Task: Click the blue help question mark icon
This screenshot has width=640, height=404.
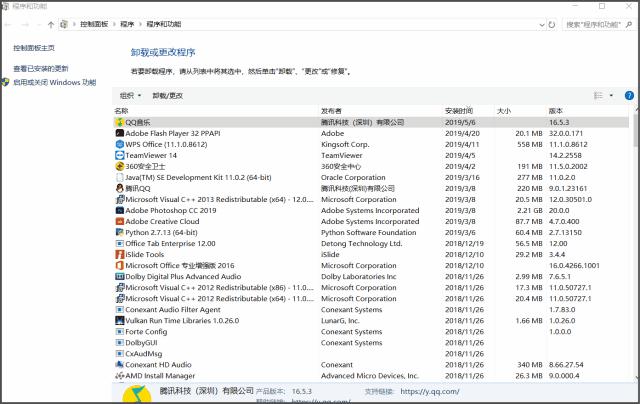Action: click(x=629, y=95)
